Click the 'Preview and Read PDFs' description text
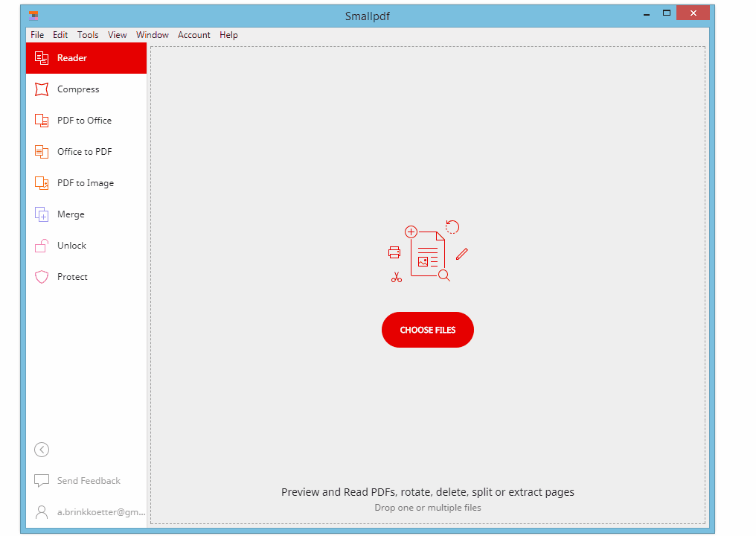The image size is (756, 536). (x=428, y=492)
